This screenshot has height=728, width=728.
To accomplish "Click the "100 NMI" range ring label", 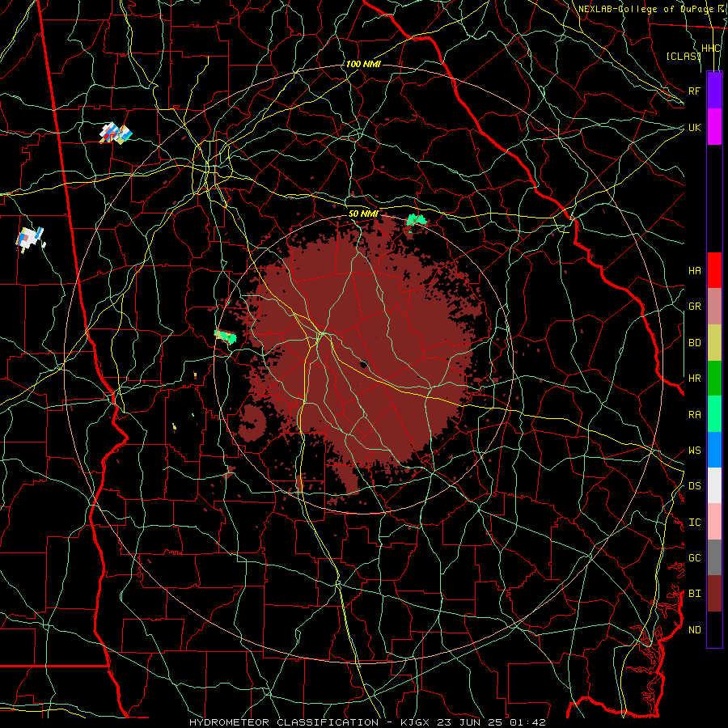I will [x=363, y=64].
